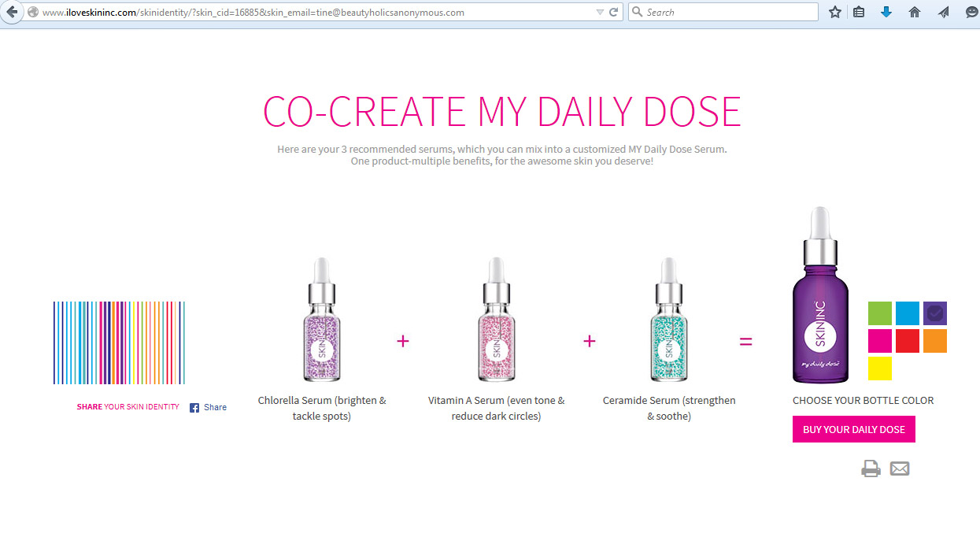Select the iloveskininc.com address bar URL
The height and width of the screenshot is (537, 980).
tap(252, 13)
